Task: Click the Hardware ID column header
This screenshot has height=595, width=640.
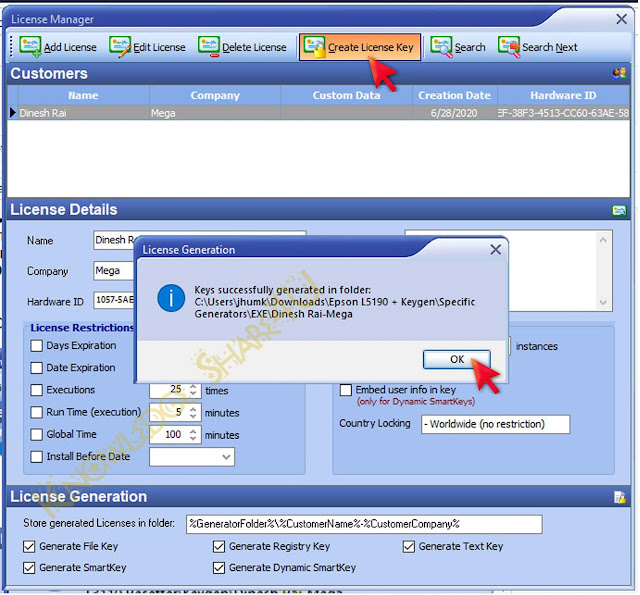Action: pyautogui.click(x=563, y=95)
